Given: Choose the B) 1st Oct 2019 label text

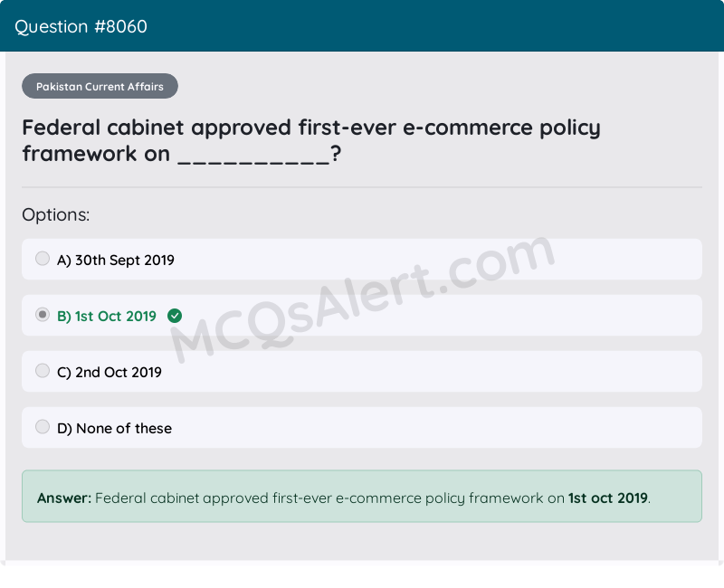Looking at the screenshot, I should point(107,317).
